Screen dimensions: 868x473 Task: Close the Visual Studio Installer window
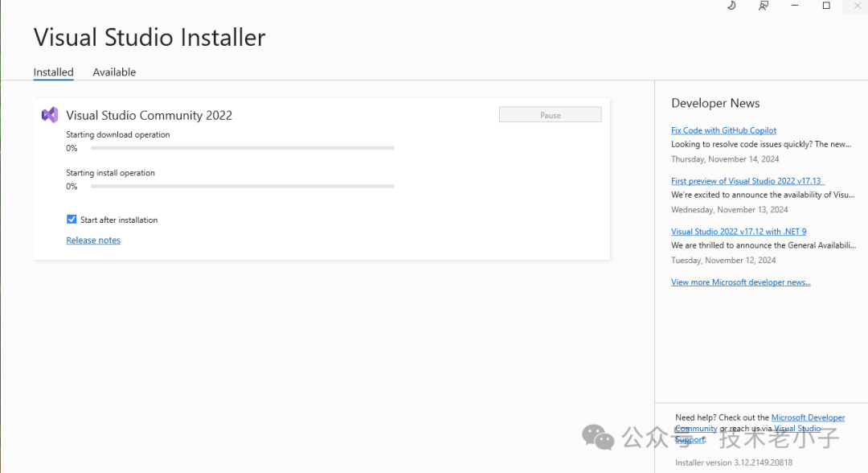[x=857, y=6]
